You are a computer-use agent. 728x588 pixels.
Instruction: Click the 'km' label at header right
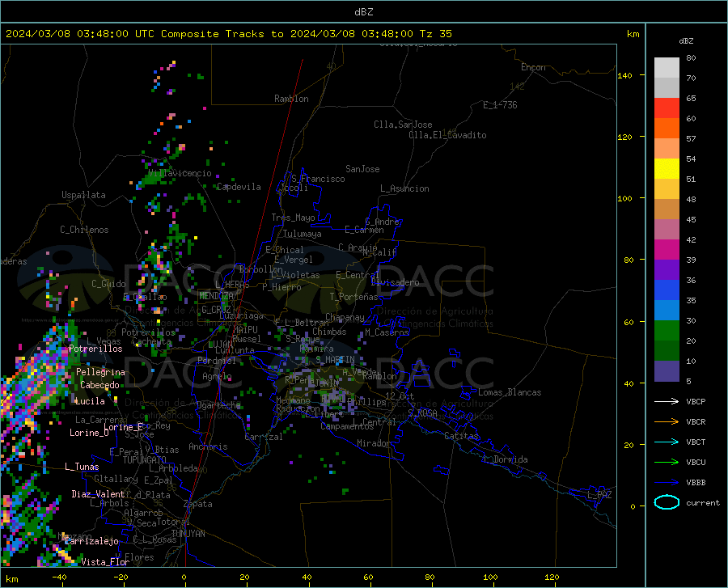tap(633, 34)
